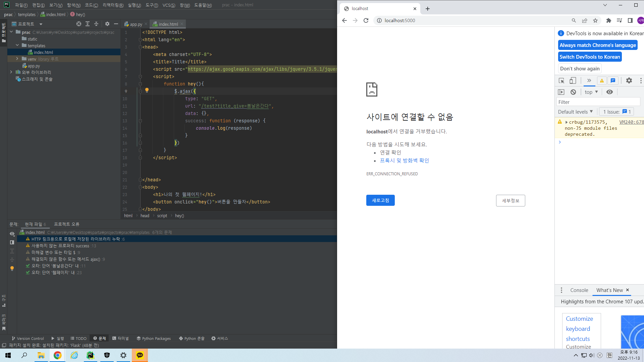
Task: Select index.html in the project tree
Action: coord(43,52)
